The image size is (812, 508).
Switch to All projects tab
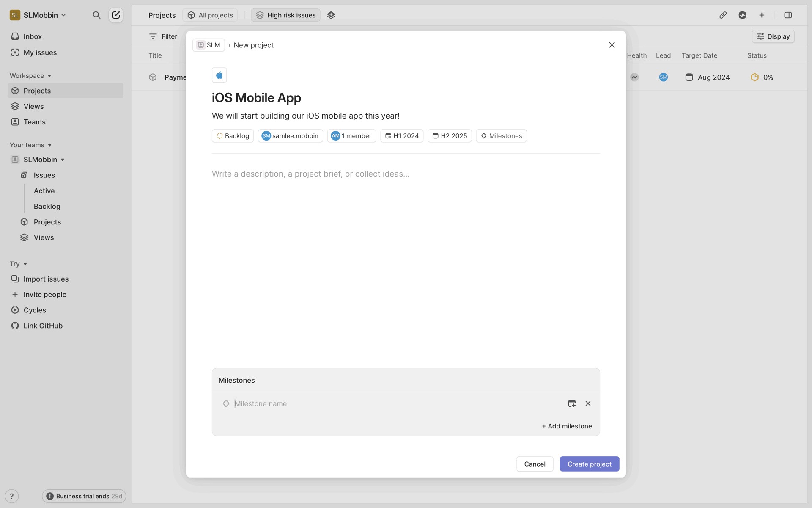210,15
